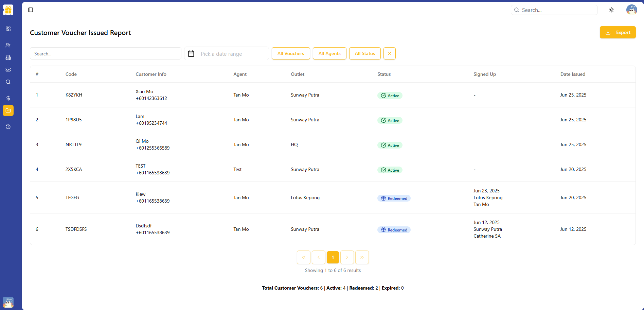This screenshot has height=310, width=644.
Task: Open the user avatar menu
Action: (x=632, y=10)
